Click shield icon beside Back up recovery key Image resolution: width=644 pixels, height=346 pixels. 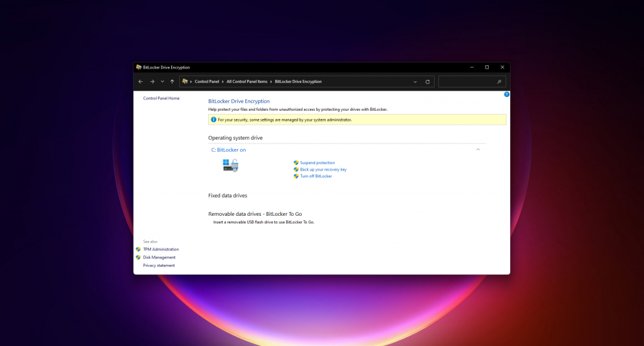pyautogui.click(x=296, y=169)
